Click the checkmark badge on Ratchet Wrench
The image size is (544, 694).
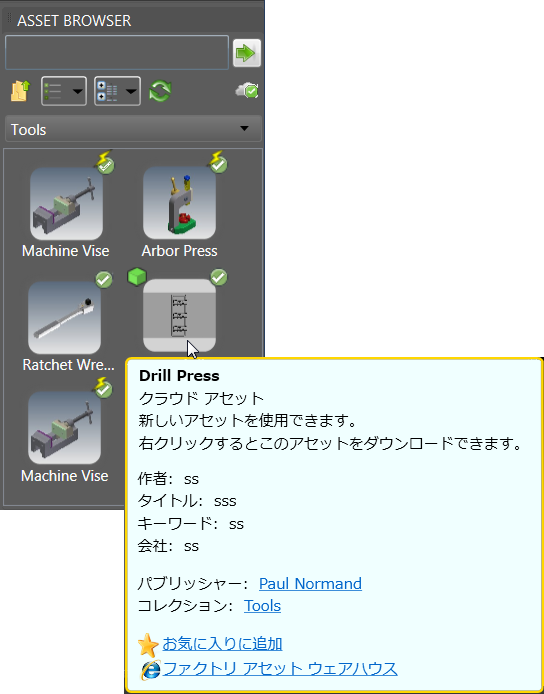tap(104, 280)
